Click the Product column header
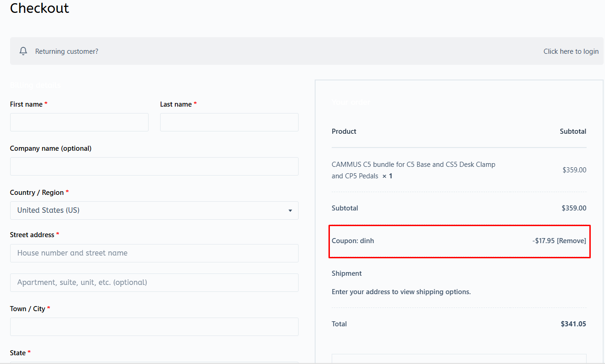Screen dimensions: 605x364 [344, 131]
